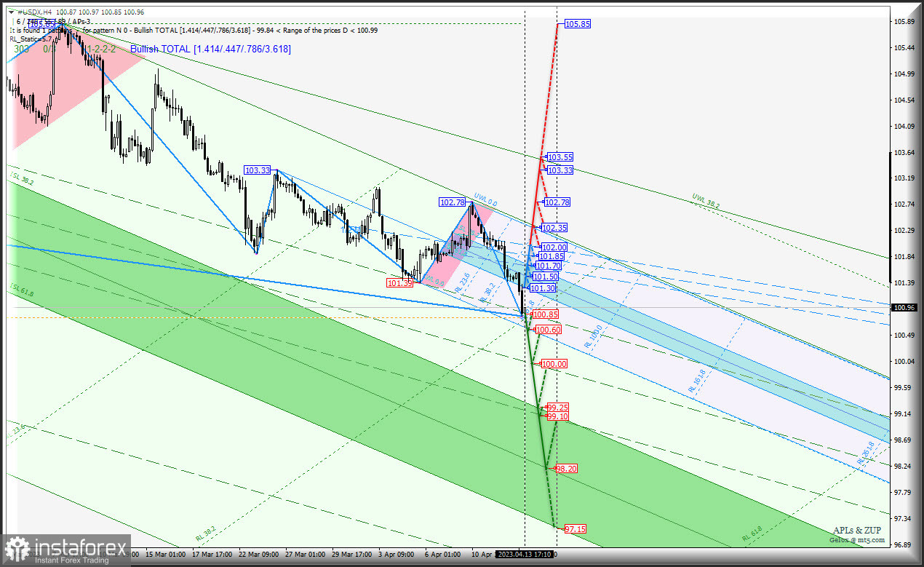
Task: Click the green '1-2-2-2' pattern text
Action: click(x=101, y=49)
